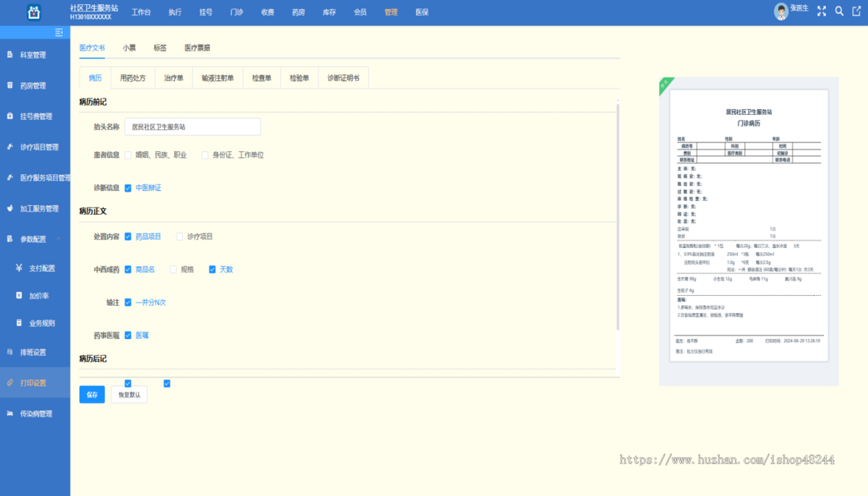Check the 身份证、工作单位 checkbox
This screenshot has width=868, height=496.
click(205, 155)
